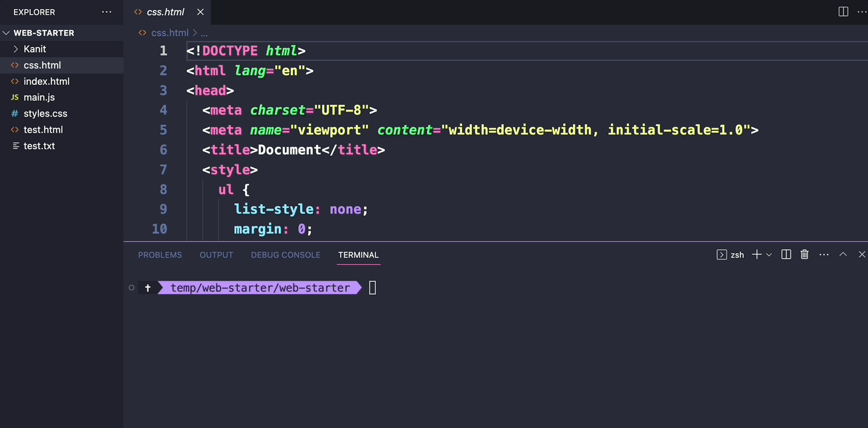Click line number 1 in the gutter

pos(163,51)
